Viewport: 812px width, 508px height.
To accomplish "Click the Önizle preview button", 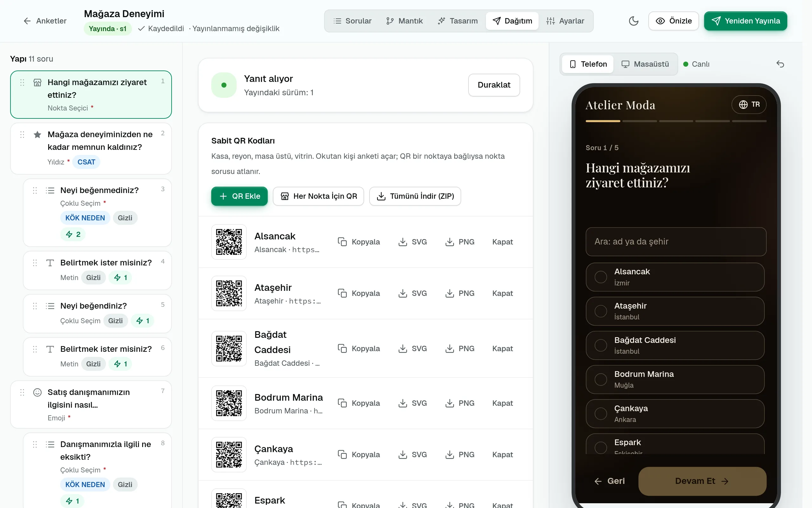I will coord(673,21).
